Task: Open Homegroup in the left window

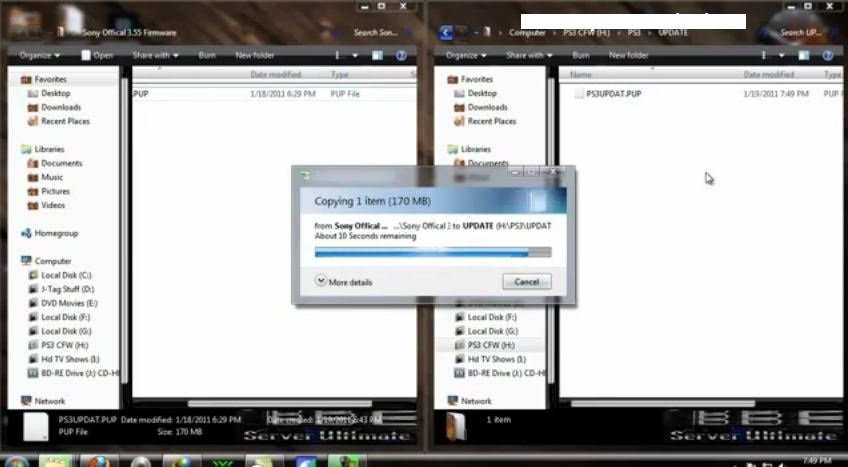Action: (x=56, y=234)
